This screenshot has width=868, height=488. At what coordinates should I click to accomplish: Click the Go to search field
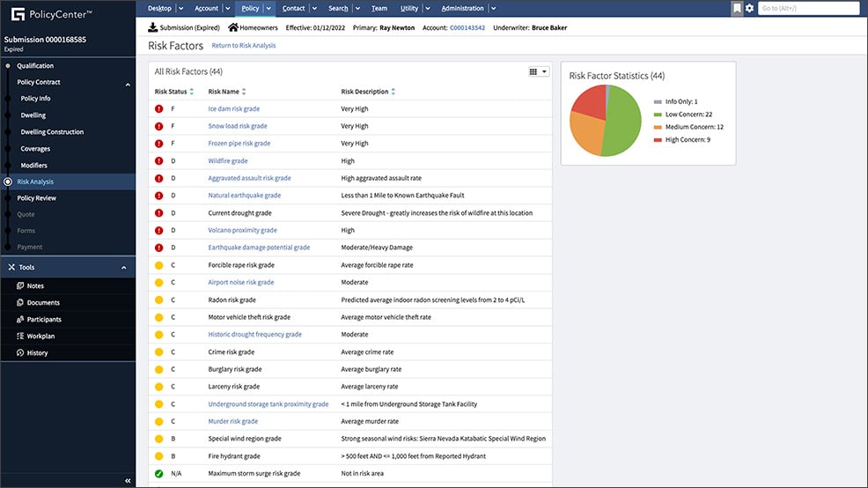807,8
